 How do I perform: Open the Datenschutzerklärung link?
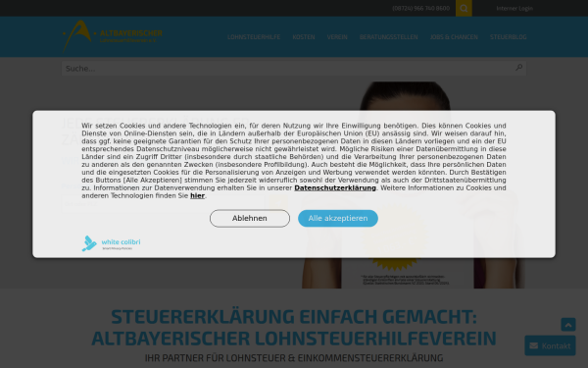(335, 187)
